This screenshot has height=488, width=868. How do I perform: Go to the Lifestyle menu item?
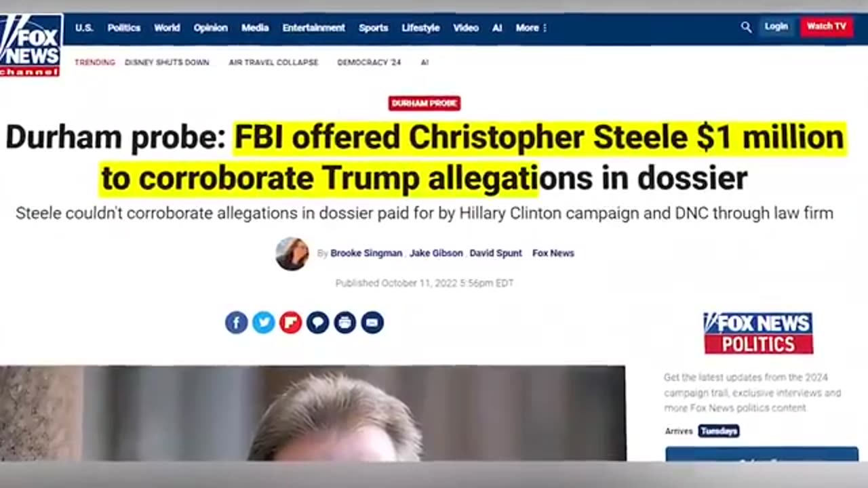(420, 28)
